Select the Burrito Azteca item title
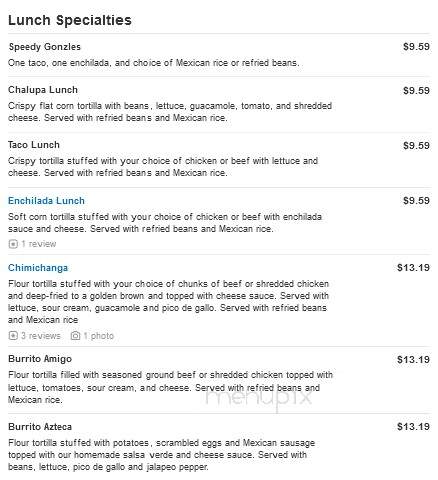438x480 pixels. [x=40, y=427]
